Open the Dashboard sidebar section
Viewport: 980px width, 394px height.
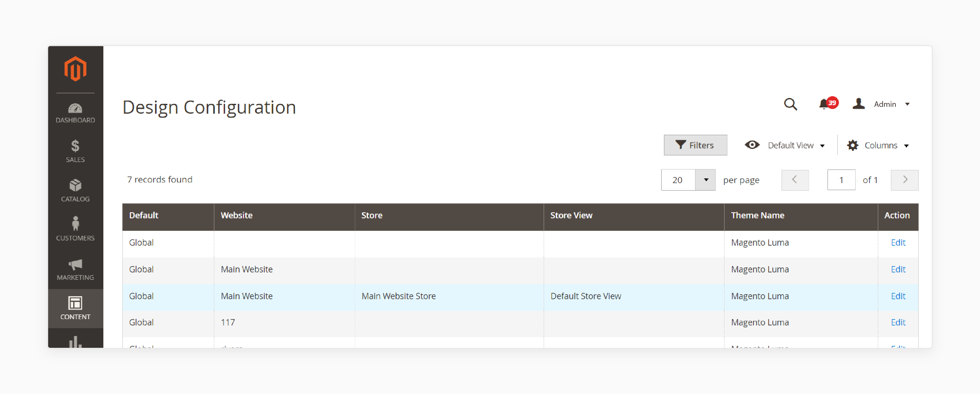click(x=75, y=113)
